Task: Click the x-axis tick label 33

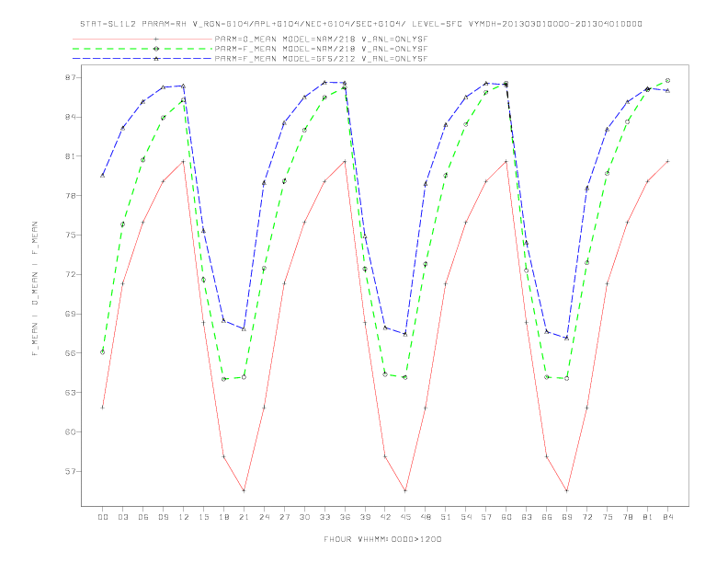Action: pos(324,517)
